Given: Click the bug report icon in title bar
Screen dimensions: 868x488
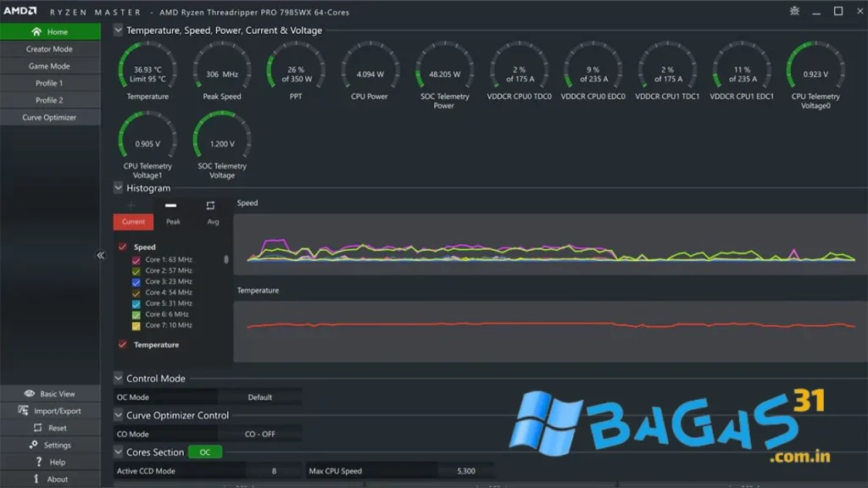Looking at the screenshot, I should 794,11.
